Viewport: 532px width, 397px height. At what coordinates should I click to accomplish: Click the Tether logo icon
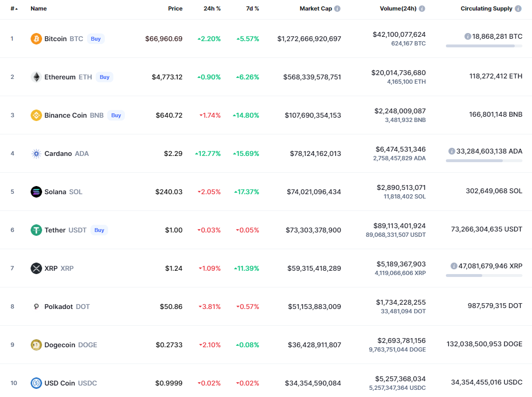coord(36,230)
